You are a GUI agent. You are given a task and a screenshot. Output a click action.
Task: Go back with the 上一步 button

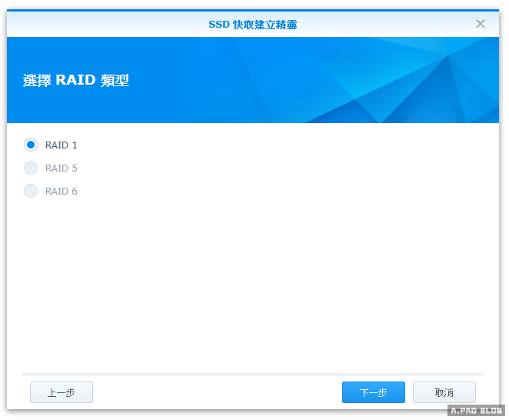coord(62,392)
